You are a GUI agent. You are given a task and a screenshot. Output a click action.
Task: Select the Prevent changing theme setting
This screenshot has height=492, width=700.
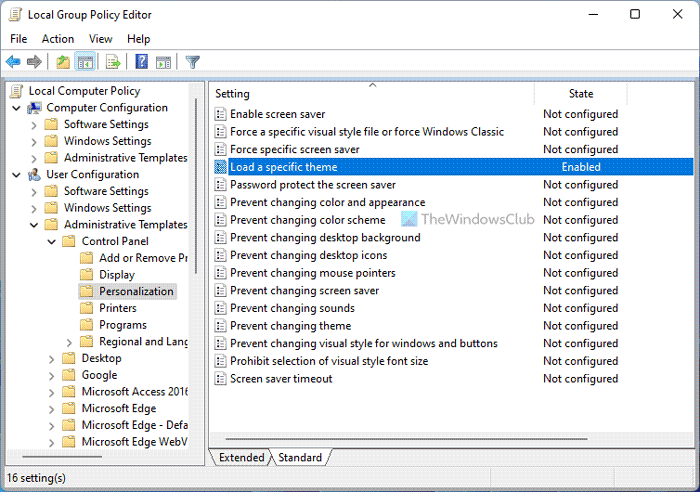tap(290, 326)
